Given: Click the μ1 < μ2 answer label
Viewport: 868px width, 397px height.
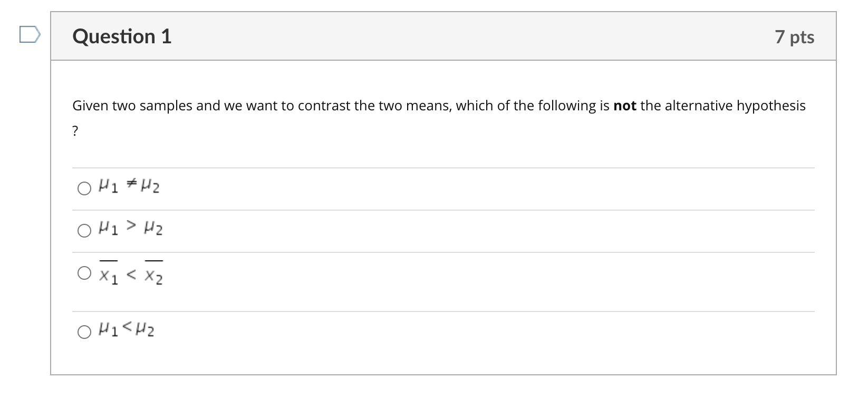Looking at the screenshot, I should [127, 330].
